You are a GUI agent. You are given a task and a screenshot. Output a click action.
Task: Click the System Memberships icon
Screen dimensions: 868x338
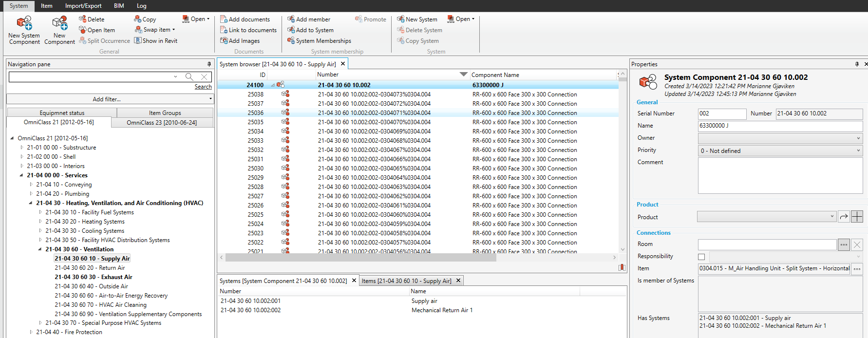291,41
